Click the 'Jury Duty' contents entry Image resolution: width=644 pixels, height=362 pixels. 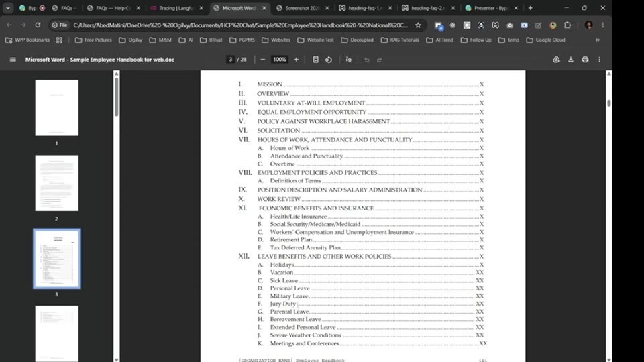tap(282, 304)
